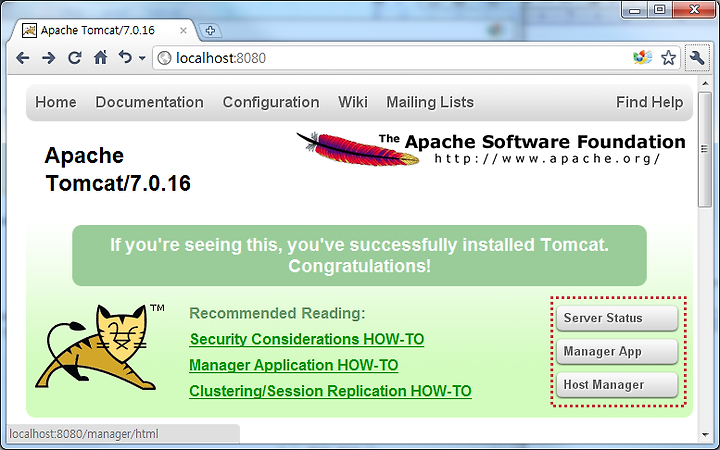Click the scrollbar down arrow

point(705,434)
